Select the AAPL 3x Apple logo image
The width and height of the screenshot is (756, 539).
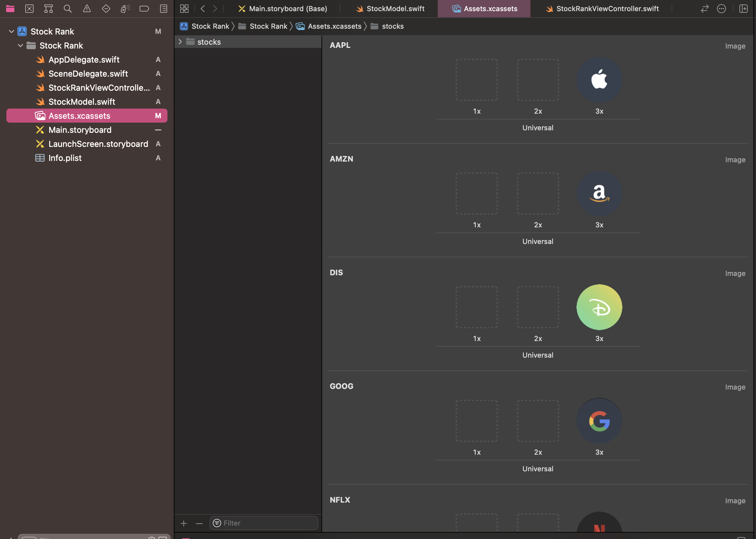pos(599,80)
